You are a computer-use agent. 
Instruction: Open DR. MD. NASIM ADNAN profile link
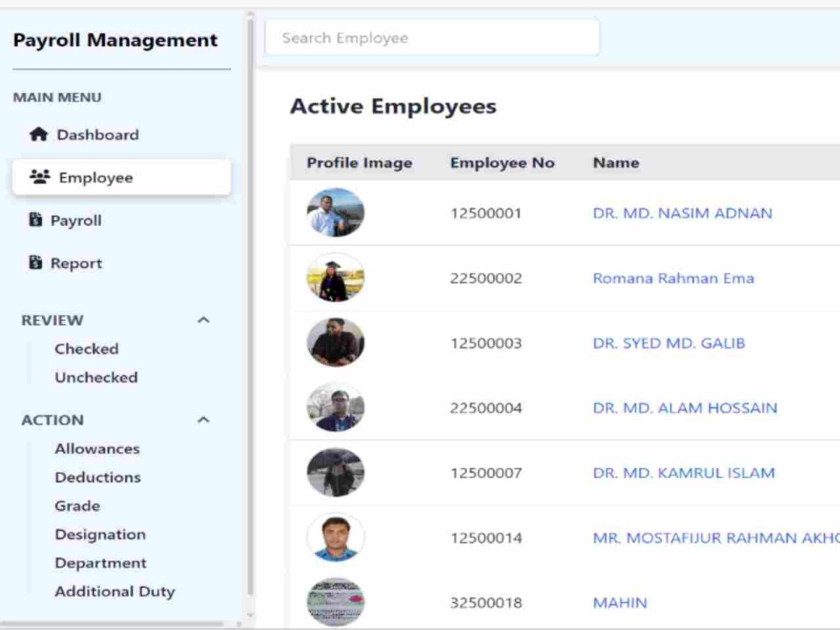click(x=682, y=213)
